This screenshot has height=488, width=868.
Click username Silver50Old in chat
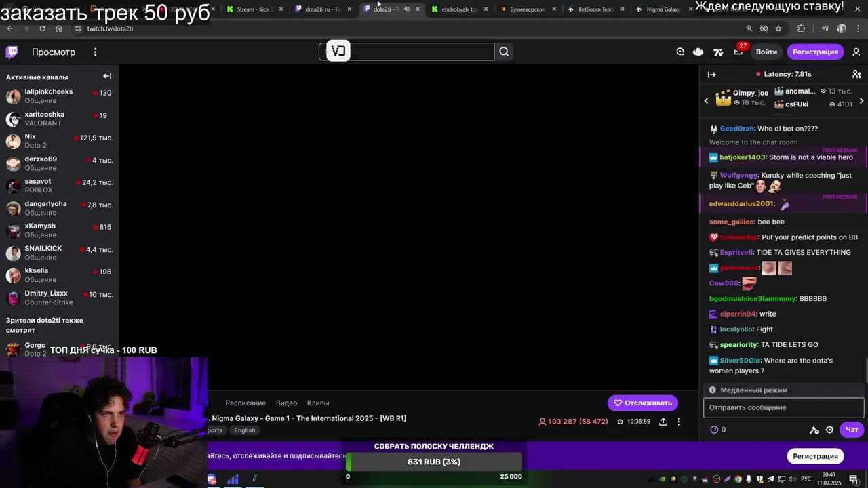(x=740, y=361)
